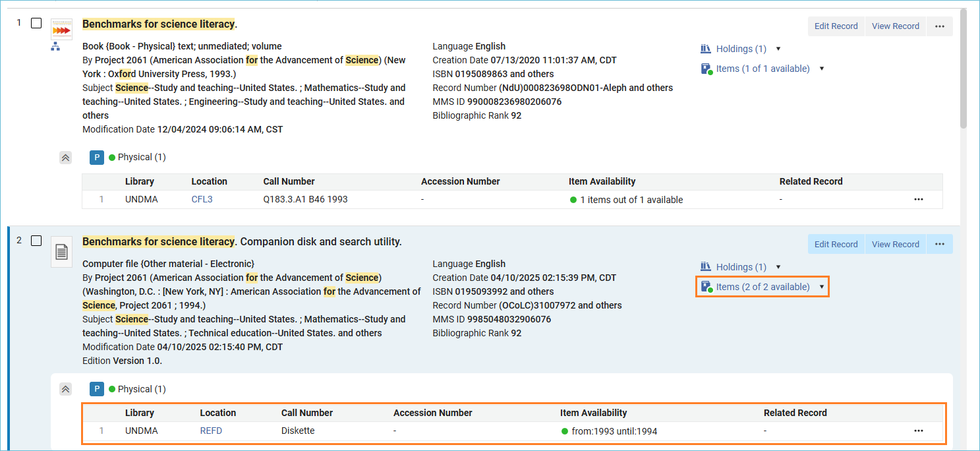Click title Benchmarks for science literacy of record 1
980x451 pixels.
tap(158, 24)
